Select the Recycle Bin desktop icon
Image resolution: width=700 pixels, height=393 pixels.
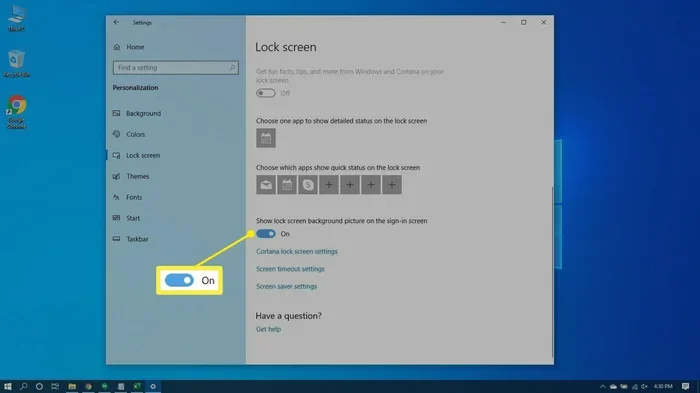(17, 63)
